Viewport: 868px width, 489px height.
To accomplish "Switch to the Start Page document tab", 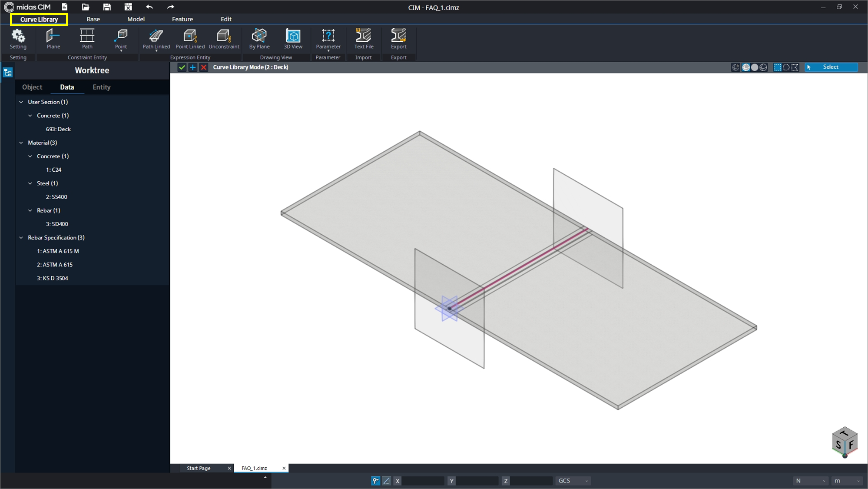I will pyautogui.click(x=199, y=468).
